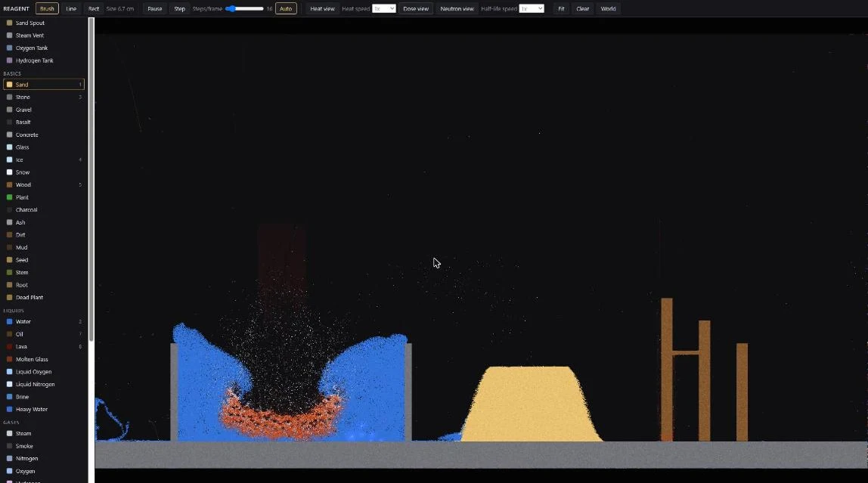Select Heavy Water liquid
The width and height of the screenshot is (868, 483).
click(44, 410)
